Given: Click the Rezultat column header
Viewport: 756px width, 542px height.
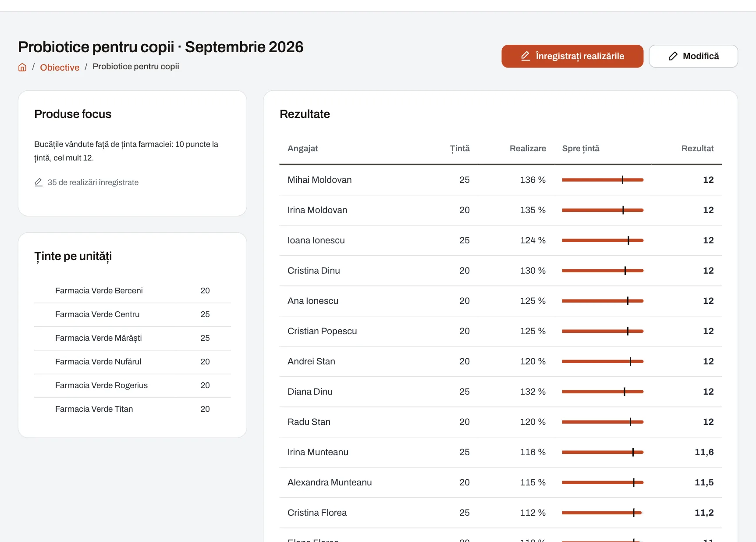Looking at the screenshot, I should pos(697,148).
